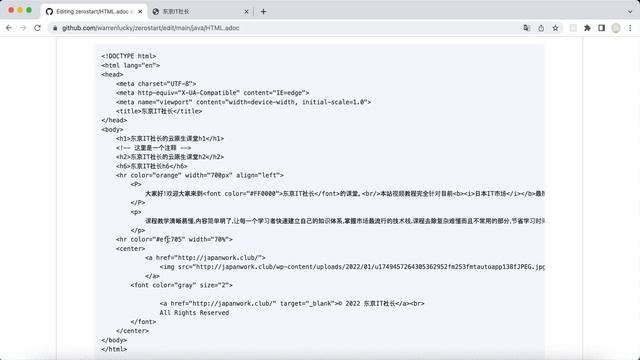Click the closing </html> tag line
The width and height of the screenshot is (640, 360).
[114, 349]
